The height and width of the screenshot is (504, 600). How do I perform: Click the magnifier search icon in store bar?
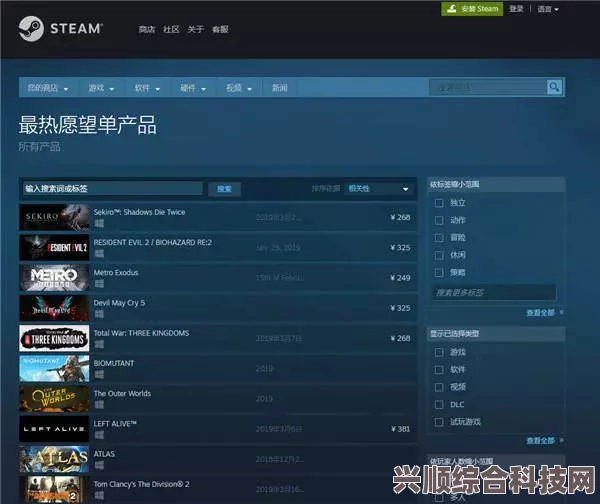point(554,88)
